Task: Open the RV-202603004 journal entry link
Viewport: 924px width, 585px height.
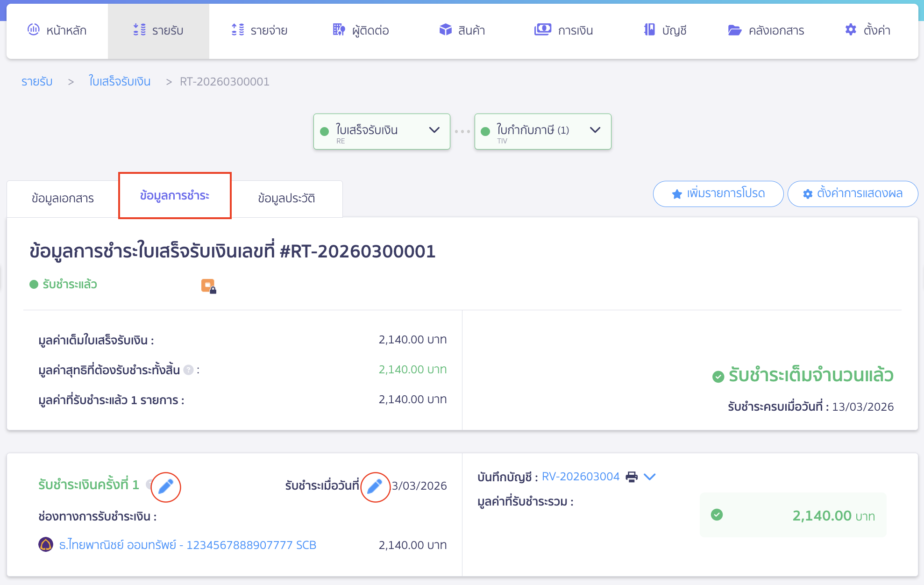Action: pos(580,477)
